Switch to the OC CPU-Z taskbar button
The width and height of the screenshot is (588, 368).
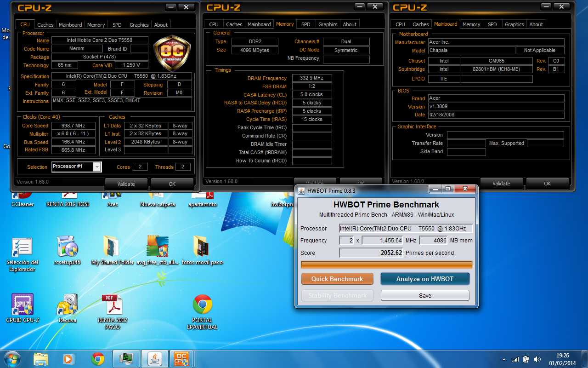pos(182,358)
